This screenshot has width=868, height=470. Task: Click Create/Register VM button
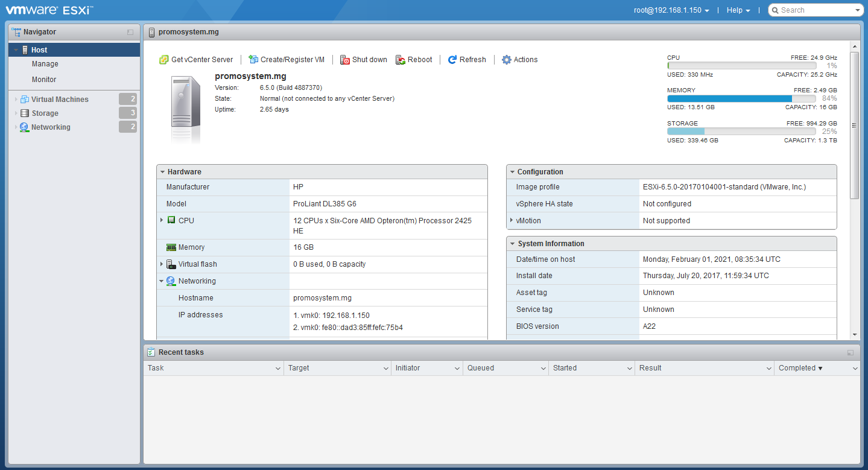pyautogui.click(x=287, y=60)
